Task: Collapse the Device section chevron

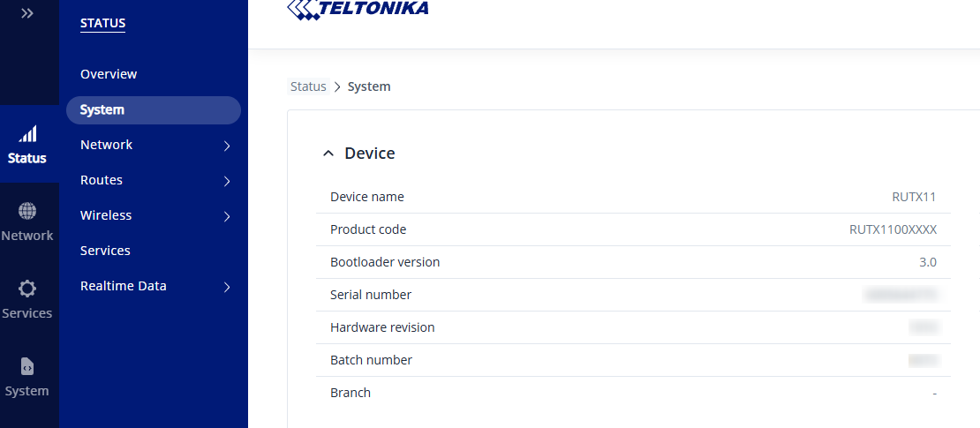Action: 328,154
